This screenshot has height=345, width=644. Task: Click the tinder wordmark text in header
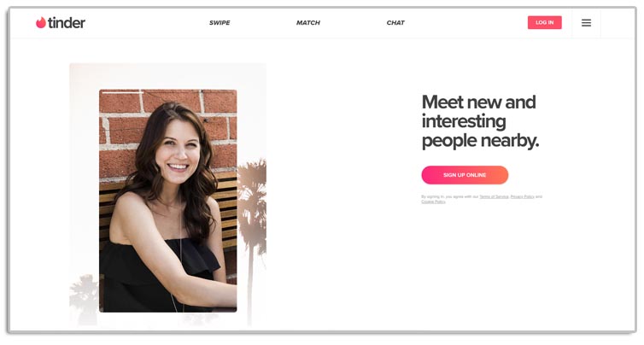click(67, 22)
